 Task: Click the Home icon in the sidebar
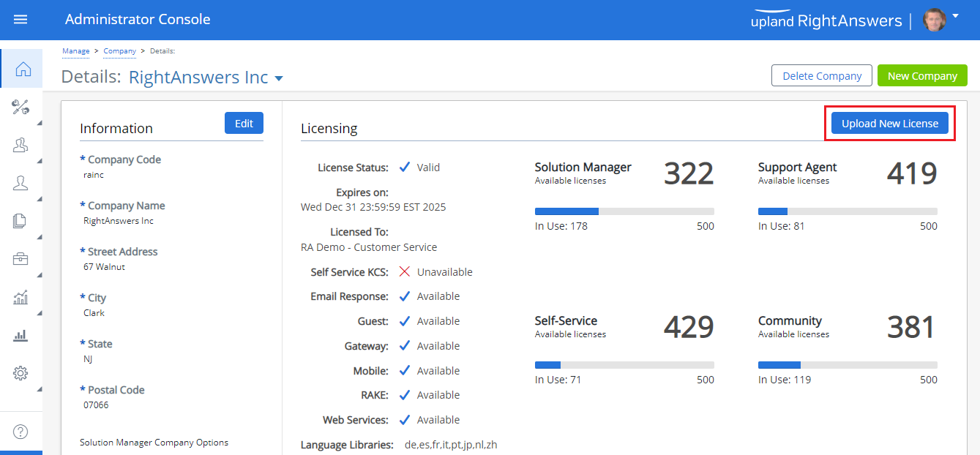pyautogui.click(x=23, y=69)
